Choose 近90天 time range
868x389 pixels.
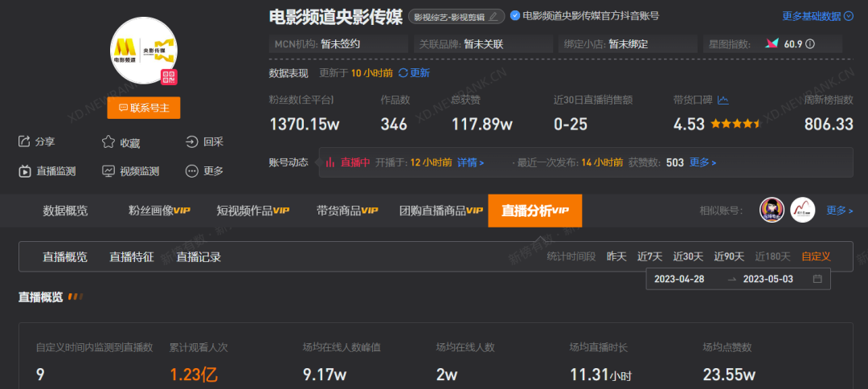point(729,256)
